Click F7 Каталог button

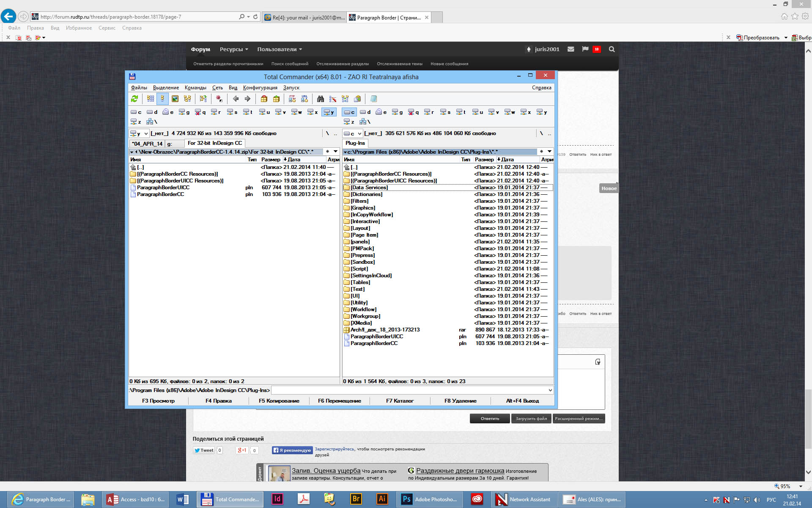400,401
